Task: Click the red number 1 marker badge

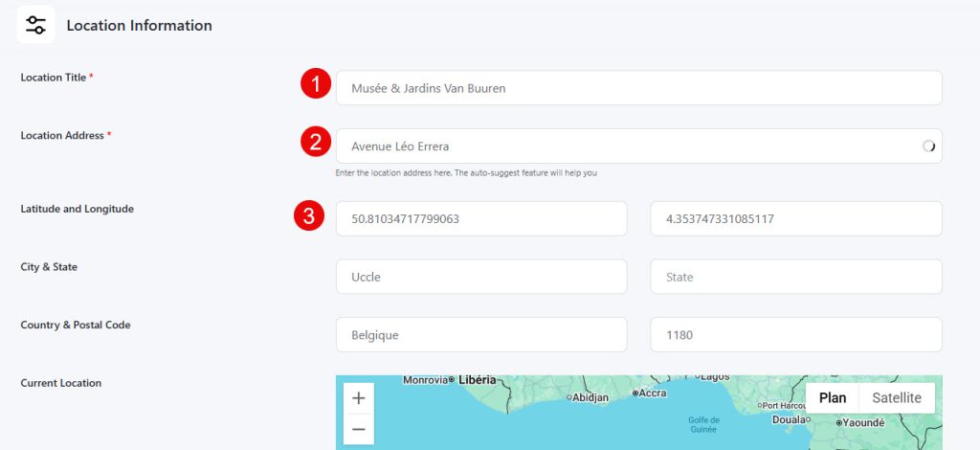Action: [315, 84]
